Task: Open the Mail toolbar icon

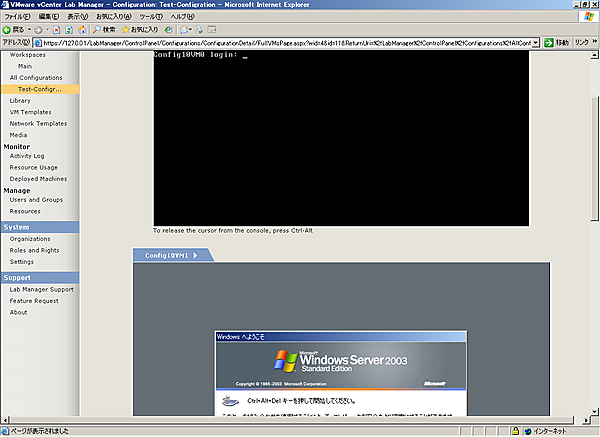Action: pos(184,29)
